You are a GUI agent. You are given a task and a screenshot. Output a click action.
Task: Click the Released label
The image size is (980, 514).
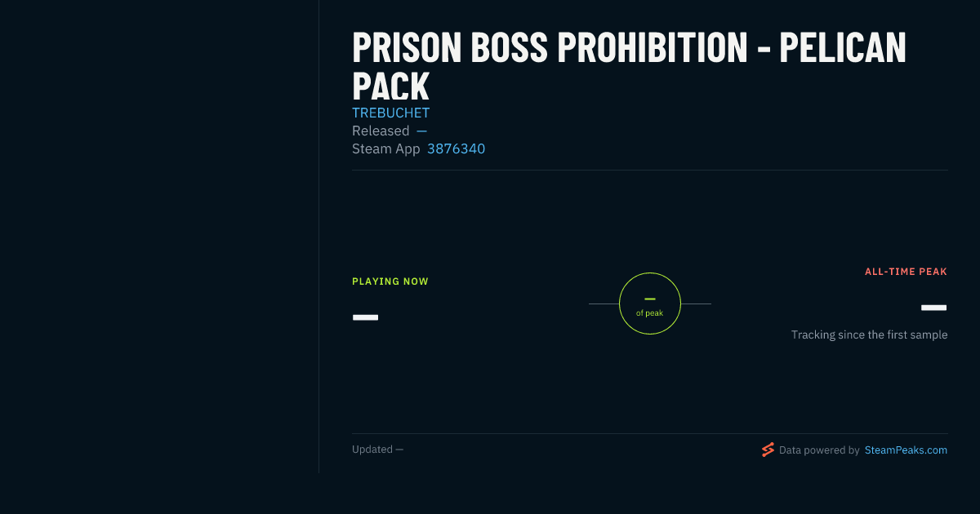(381, 131)
